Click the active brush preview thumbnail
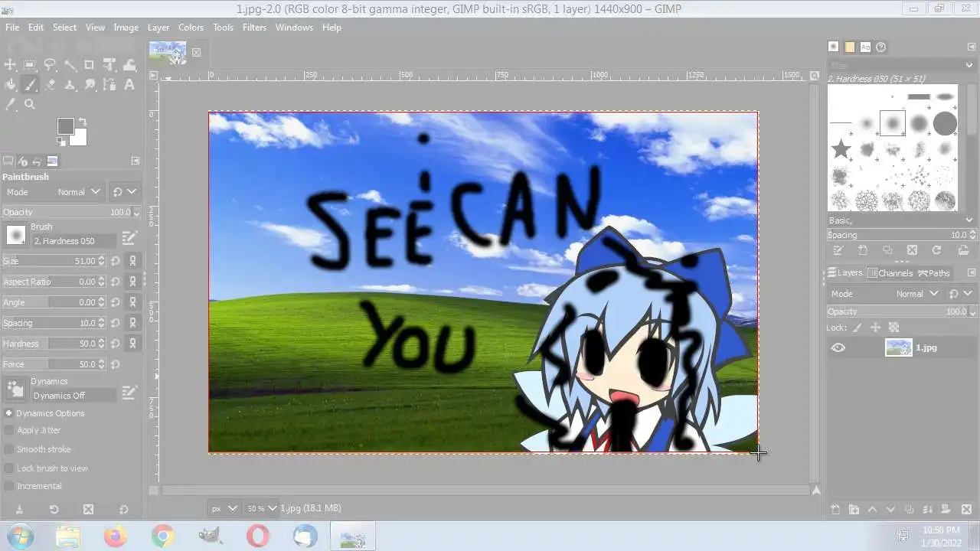The image size is (980, 551). tap(15, 234)
